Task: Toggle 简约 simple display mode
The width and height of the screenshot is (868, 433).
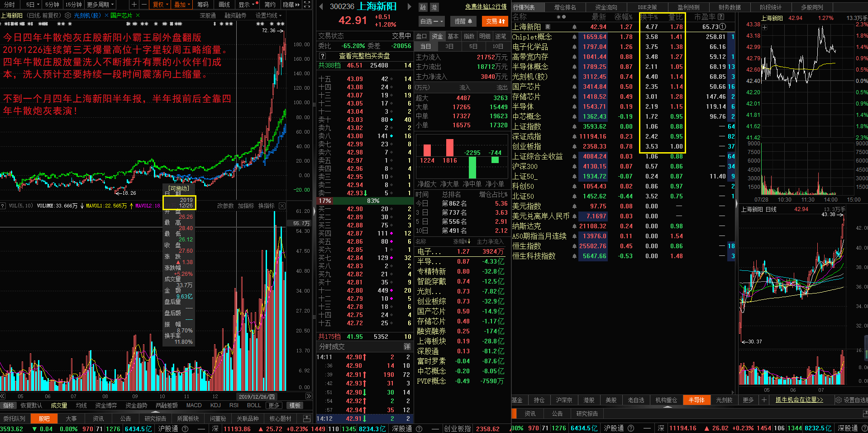Action: tap(270, 5)
